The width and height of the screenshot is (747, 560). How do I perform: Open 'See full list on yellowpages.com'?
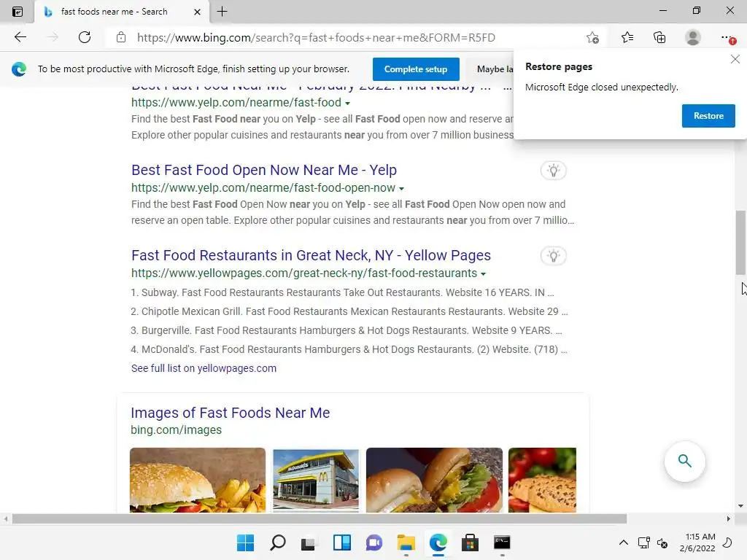click(x=204, y=368)
